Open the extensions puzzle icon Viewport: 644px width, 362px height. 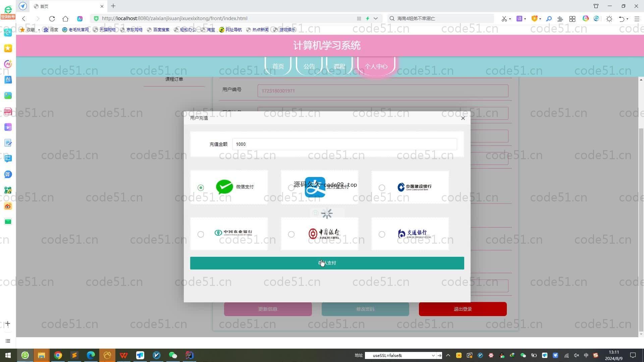[560, 19]
